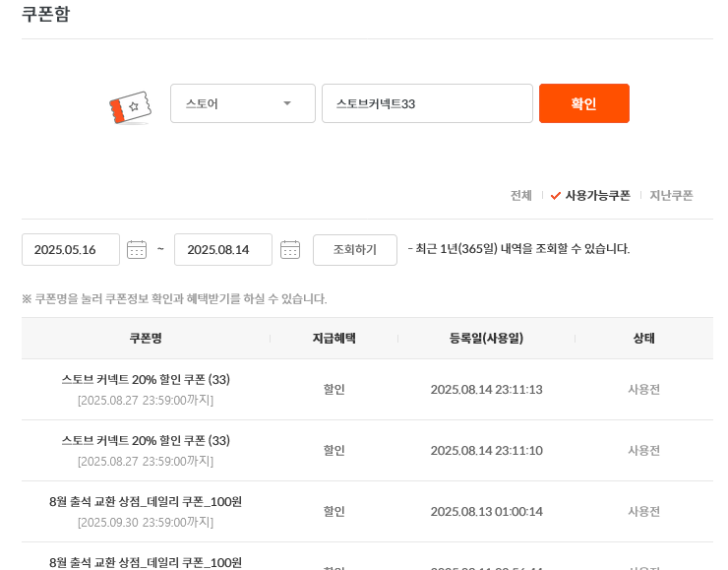The image size is (728, 570).
Task: Click 할인 benefit in the 23:11:13 row
Action: coord(334,389)
